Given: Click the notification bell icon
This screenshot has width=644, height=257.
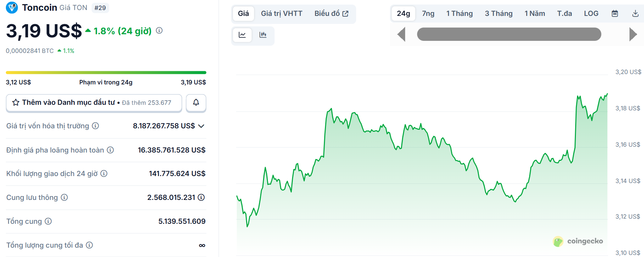Looking at the screenshot, I should [x=196, y=103].
